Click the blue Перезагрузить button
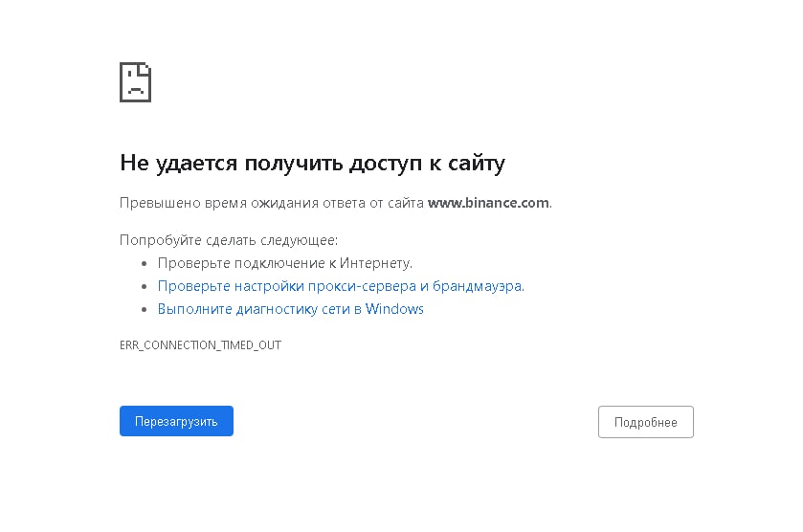This screenshot has width=803, height=532. 176,421
